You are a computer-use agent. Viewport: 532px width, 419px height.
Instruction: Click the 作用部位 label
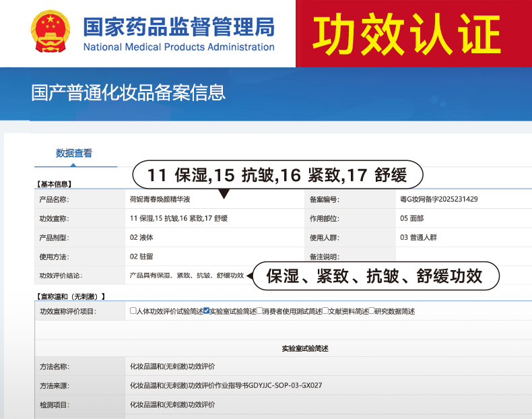click(x=325, y=218)
